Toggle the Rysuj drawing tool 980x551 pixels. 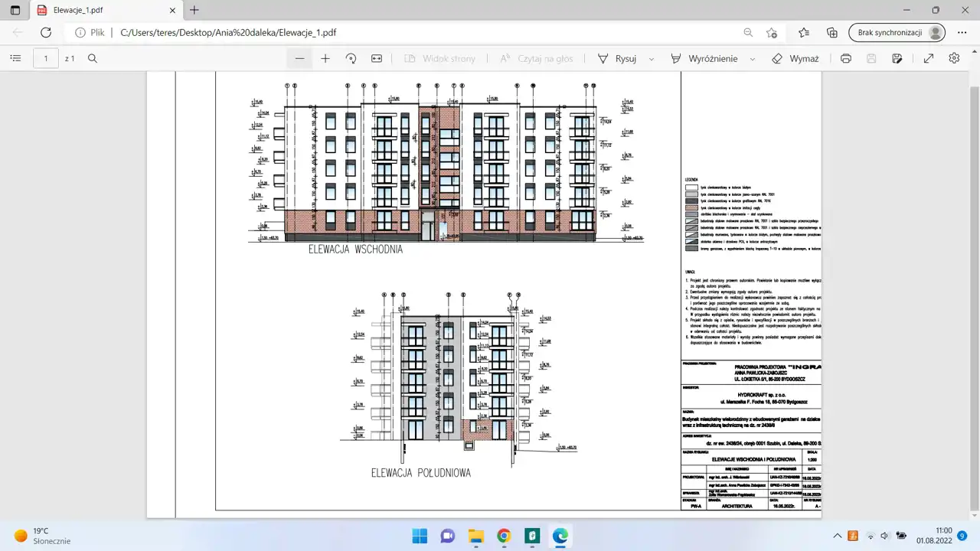pos(617,58)
